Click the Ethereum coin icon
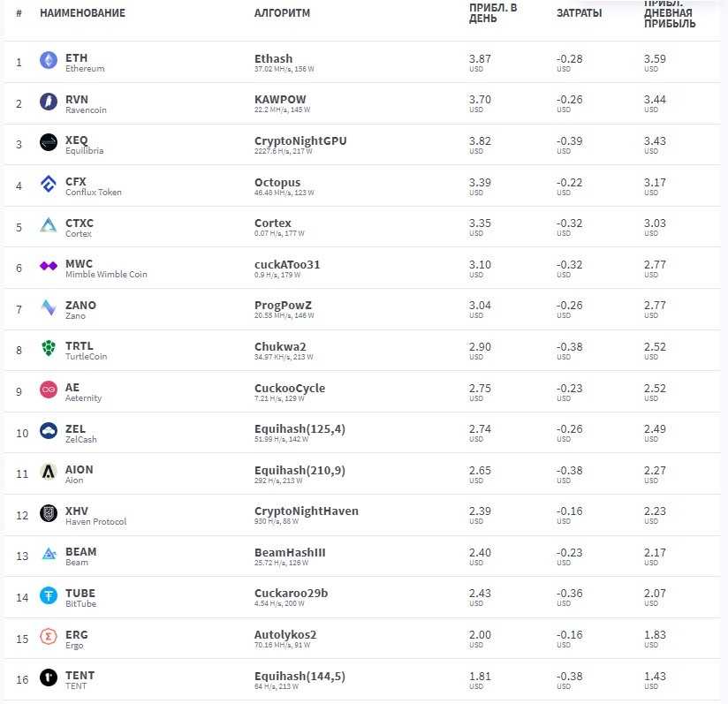This screenshot has height=704, width=728. [49, 60]
